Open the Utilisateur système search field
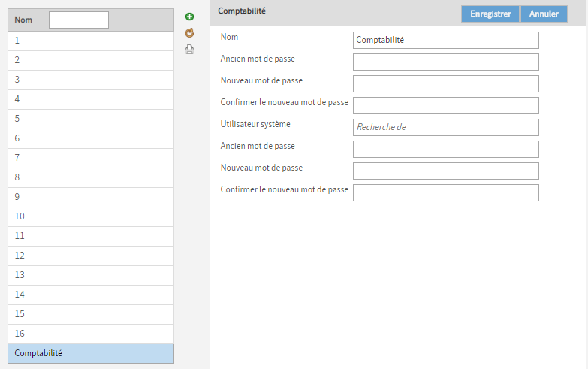Image resolution: width=588 pixels, height=369 pixels. click(446, 127)
